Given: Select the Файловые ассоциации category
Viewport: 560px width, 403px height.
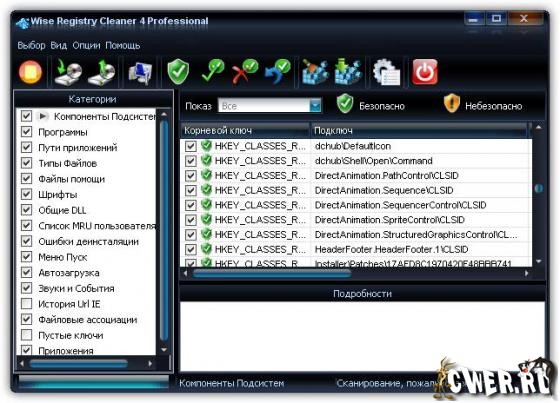Looking at the screenshot, I should pyautogui.click(x=88, y=319).
